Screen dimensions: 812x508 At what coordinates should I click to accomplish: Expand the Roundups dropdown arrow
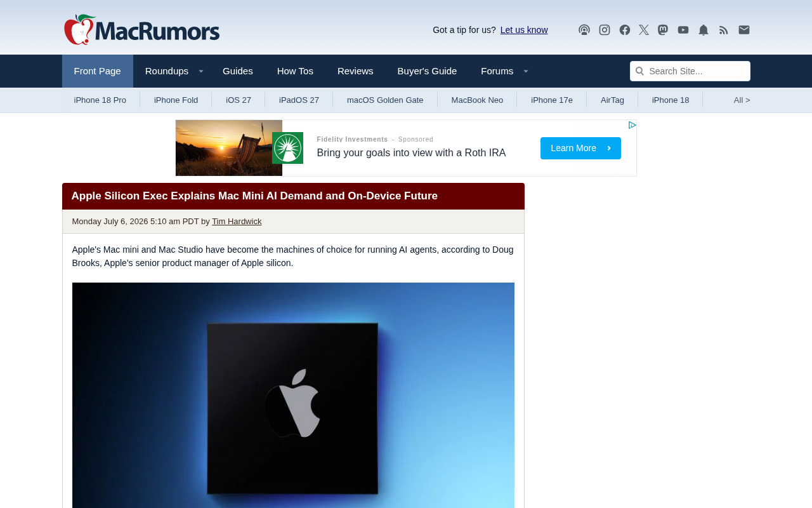(201, 71)
